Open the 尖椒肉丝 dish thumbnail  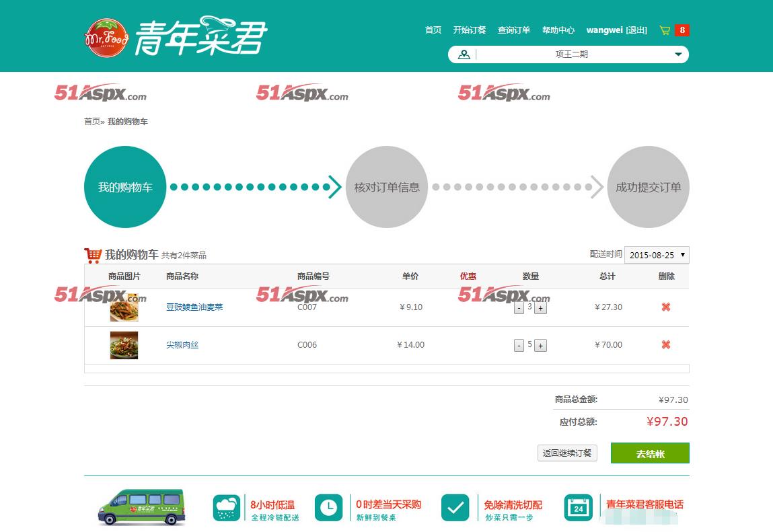point(124,345)
